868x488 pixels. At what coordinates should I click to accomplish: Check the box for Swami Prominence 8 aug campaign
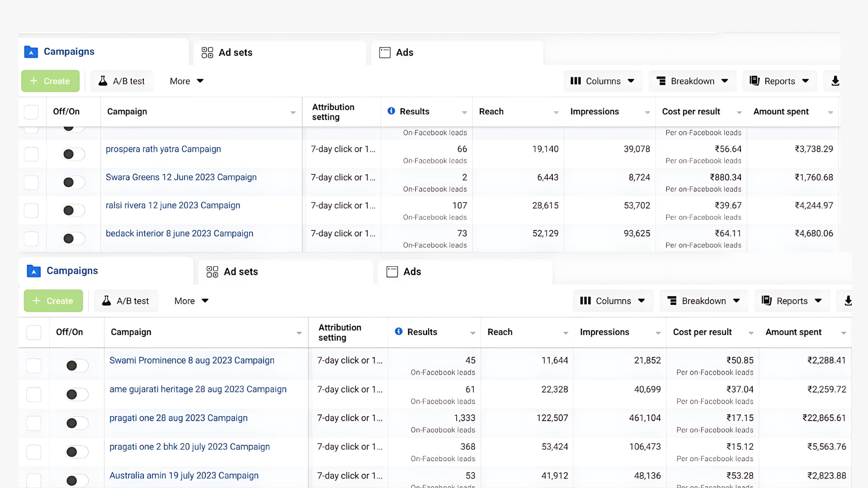point(34,366)
